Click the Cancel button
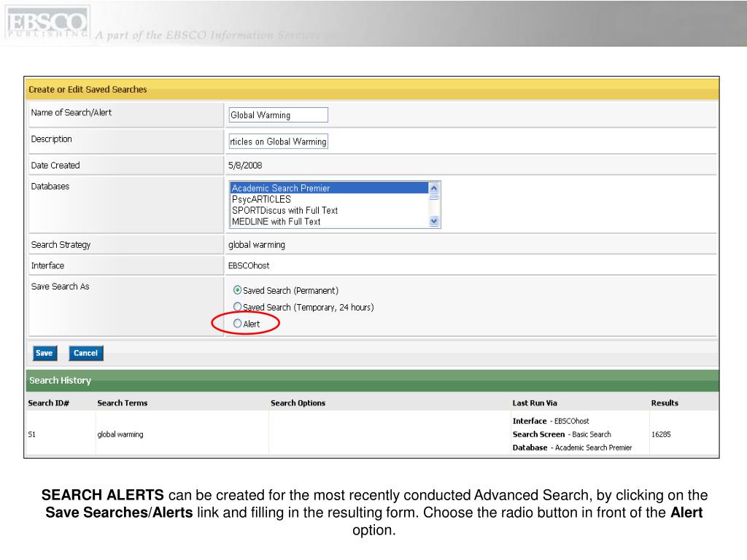 point(86,353)
